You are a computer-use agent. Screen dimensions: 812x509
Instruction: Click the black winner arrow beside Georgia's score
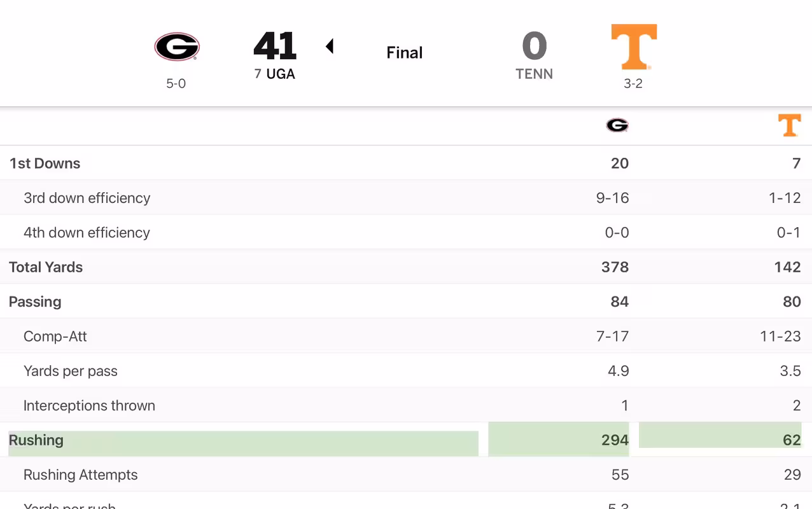(x=330, y=46)
